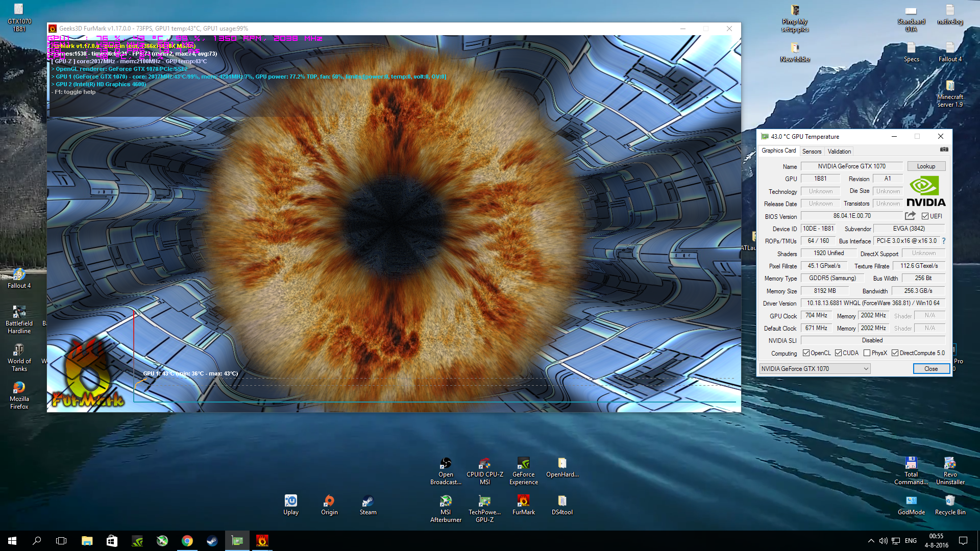980x551 pixels.
Task: Launch Origin from the desktop
Action: 329,505
